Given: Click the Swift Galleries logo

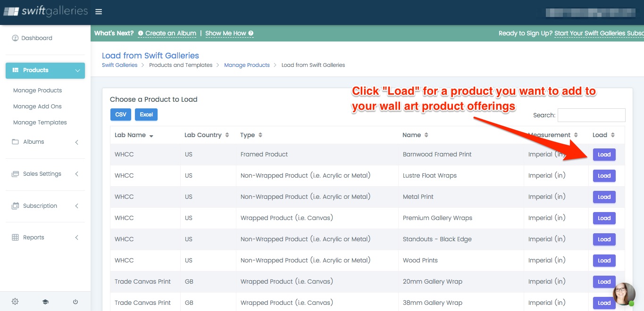Looking at the screenshot, I should [x=46, y=11].
